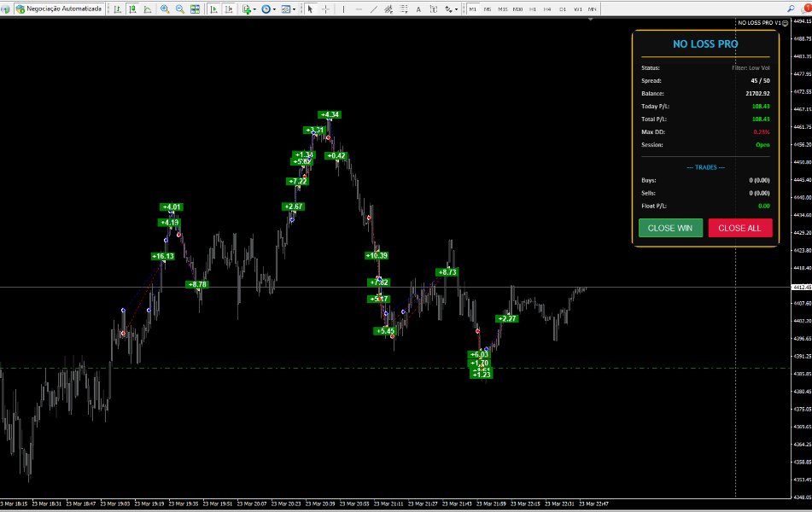Viewport: 812px width, 512px height.
Task: Select the arrow cursor tool
Action: click(x=310, y=9)
